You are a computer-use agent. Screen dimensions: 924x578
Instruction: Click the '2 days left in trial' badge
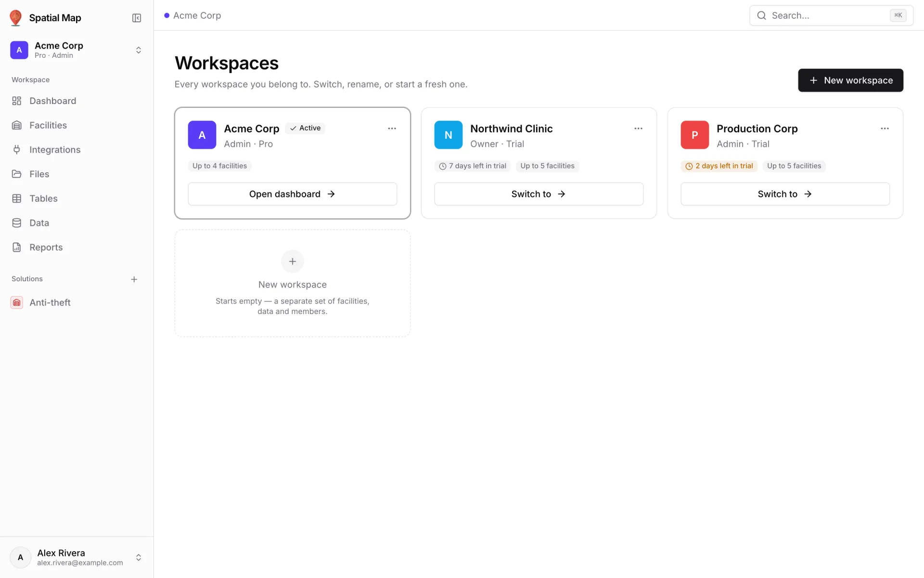point(719,166)
